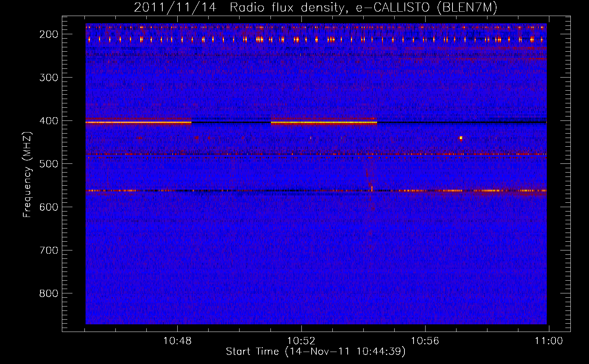Click the 10:52 time tick label

tap(301, 341)
